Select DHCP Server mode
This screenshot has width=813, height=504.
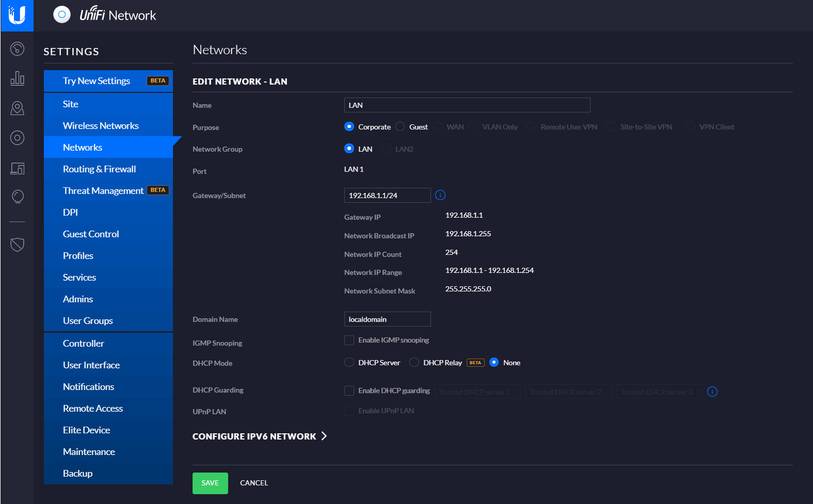(349, 363)
